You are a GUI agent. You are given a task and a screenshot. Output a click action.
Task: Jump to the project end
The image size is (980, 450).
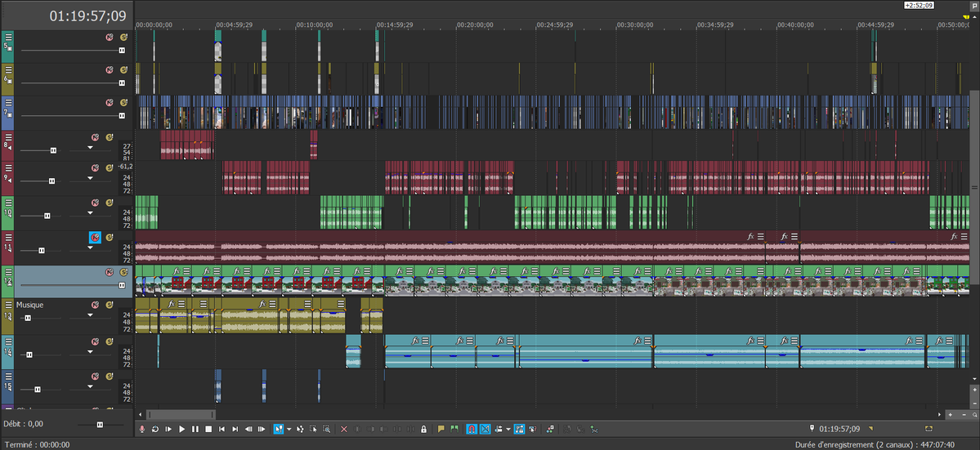click(x=235, y=429)
